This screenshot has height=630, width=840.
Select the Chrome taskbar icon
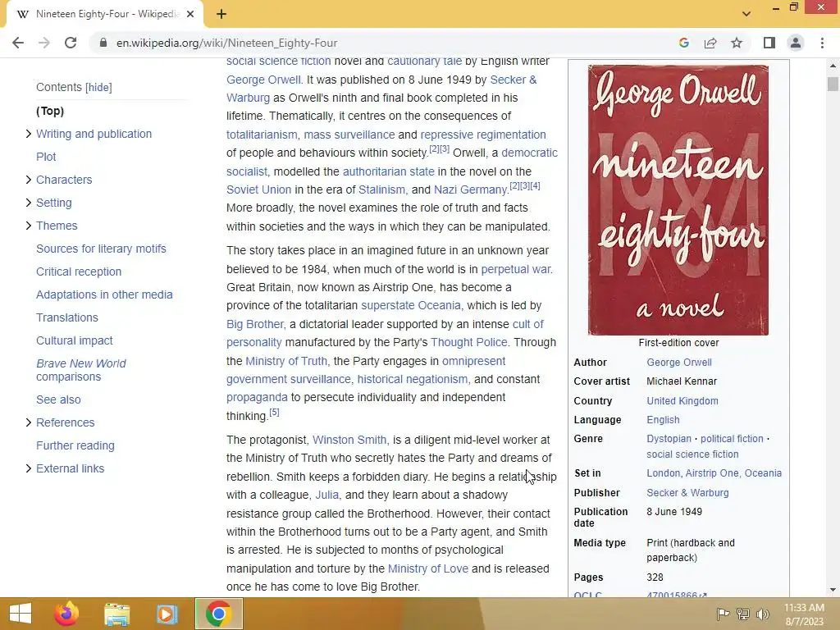pos(218,614)
